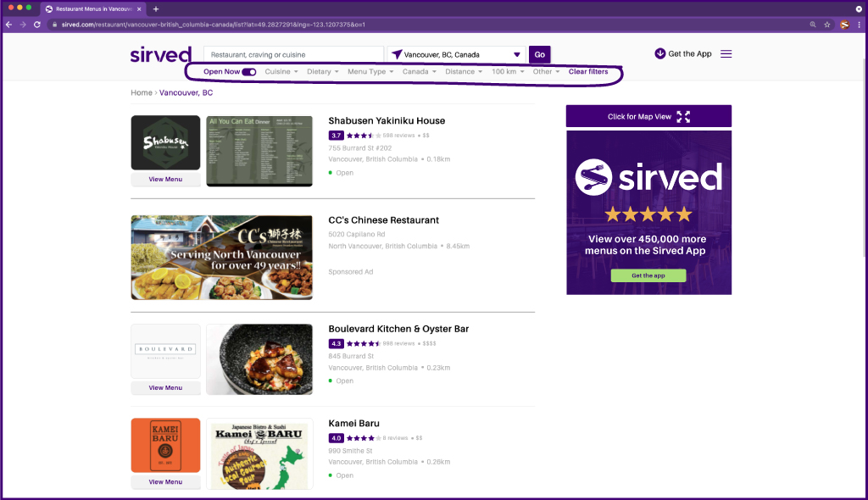Bookmark this page with star icon
This screenshot has width=868, height=500.
tap(827, 25)
